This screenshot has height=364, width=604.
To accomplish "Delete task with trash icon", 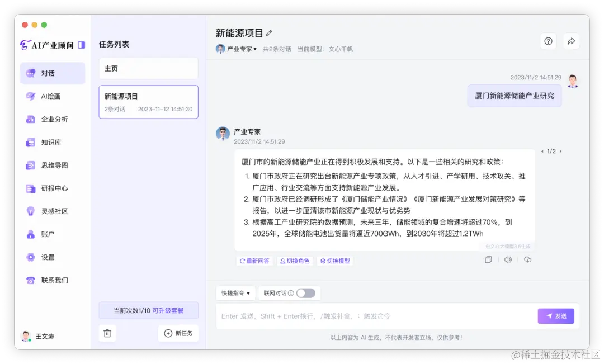I will click(107, 333).
